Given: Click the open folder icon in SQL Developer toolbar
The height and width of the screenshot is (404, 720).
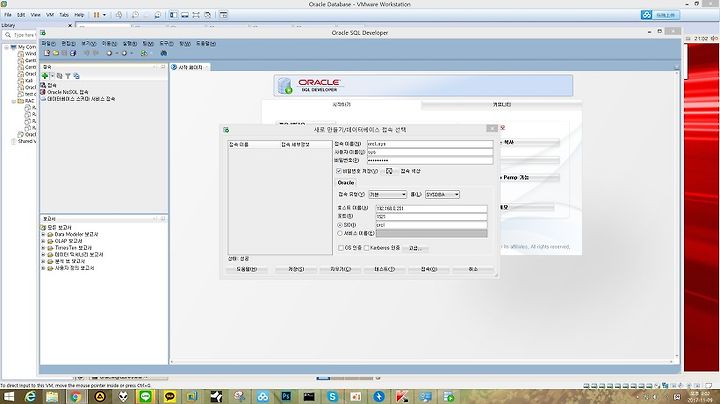Looking at the screenshot, I should click(x=56, y=53).
